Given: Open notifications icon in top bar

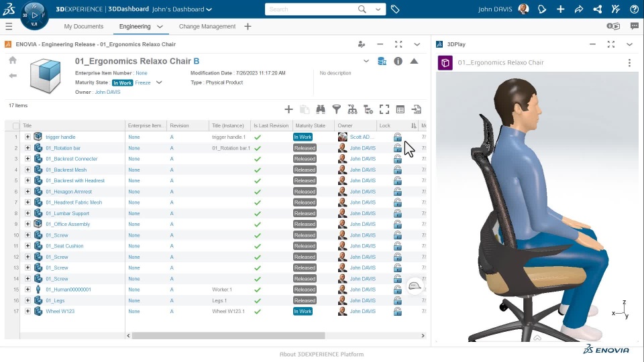Looking at the screenshot, I should pos(542,9).
